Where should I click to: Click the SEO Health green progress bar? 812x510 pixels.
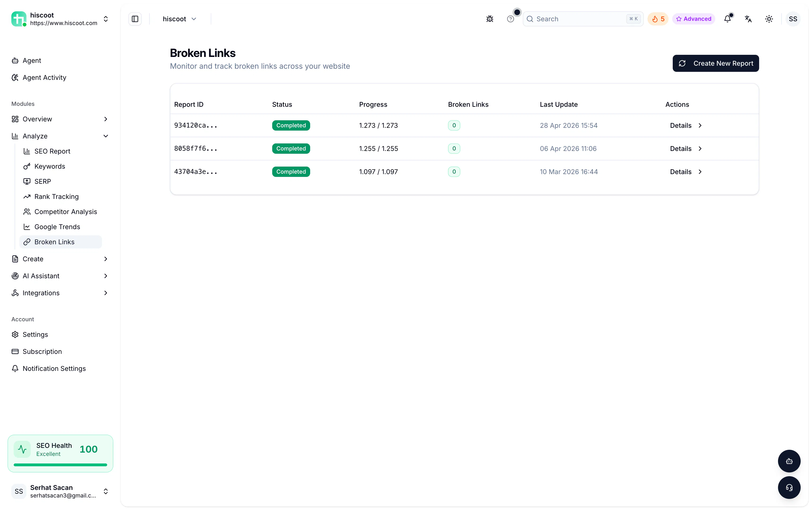(60, 465)
